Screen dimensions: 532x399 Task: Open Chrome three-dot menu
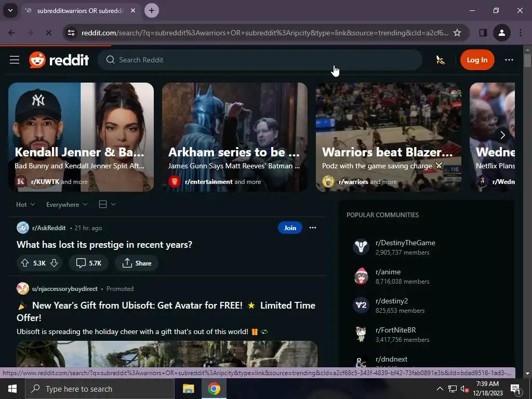(521, 33)
